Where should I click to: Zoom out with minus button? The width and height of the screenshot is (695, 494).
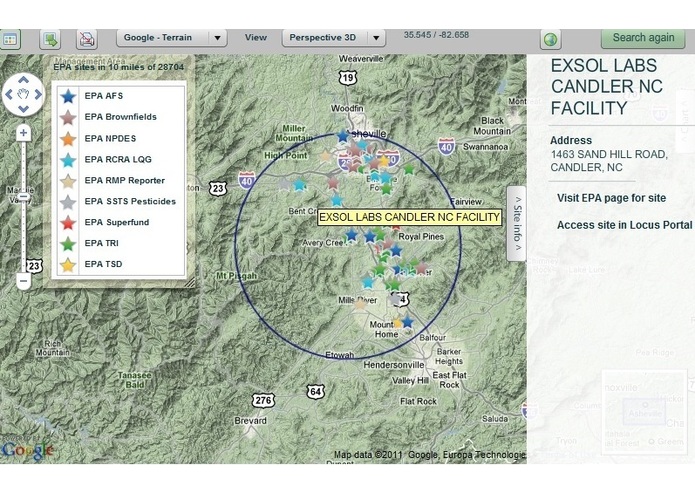pos(23,281)
